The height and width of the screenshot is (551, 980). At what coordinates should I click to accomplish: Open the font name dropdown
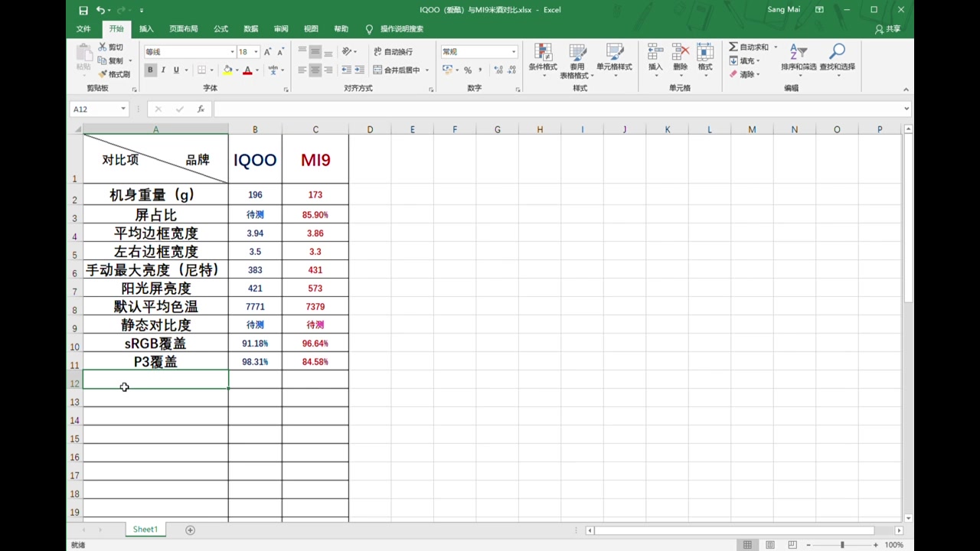click(231, 51)
